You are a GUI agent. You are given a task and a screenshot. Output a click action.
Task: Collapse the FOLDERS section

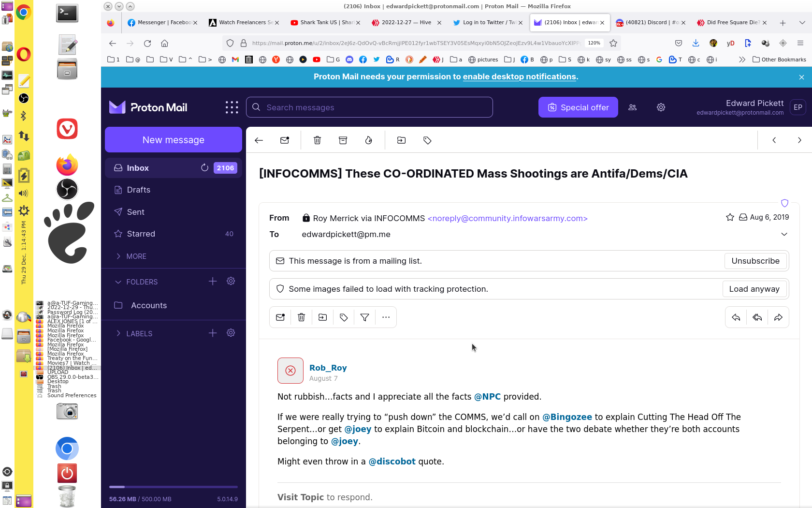[x=136, y=282]
